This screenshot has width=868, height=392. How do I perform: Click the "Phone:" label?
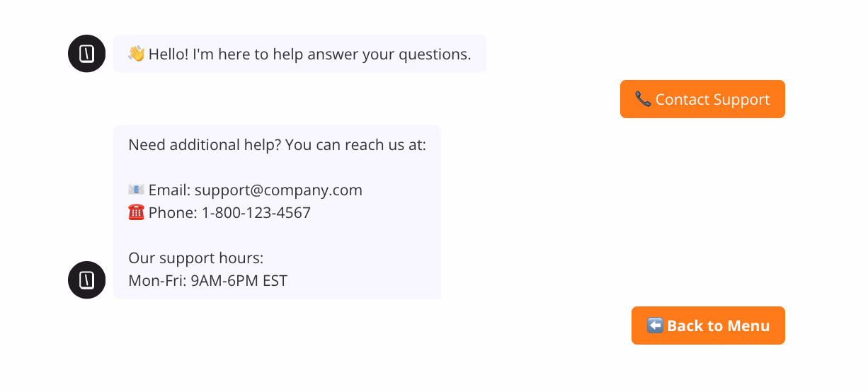[x=173, y=212]
